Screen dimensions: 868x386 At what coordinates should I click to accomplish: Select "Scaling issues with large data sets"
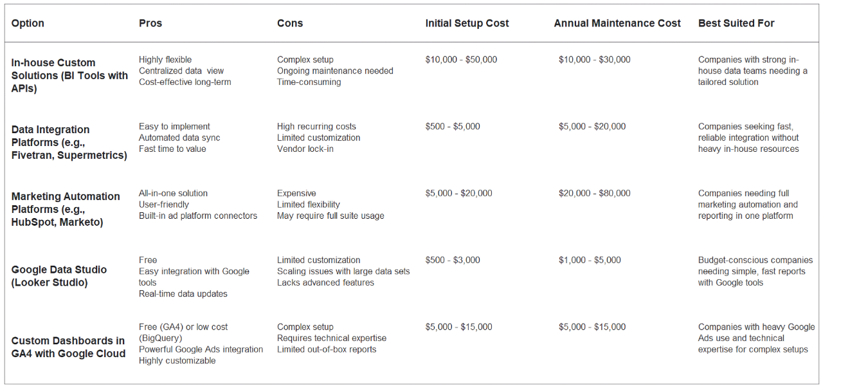click(x=343, y=271)
